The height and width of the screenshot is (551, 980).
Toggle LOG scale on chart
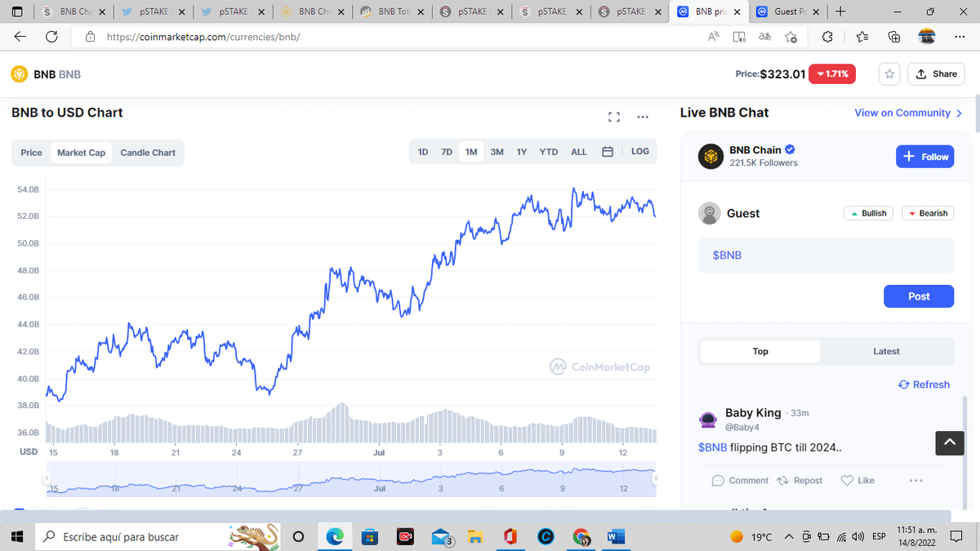(x=640, y=152)
